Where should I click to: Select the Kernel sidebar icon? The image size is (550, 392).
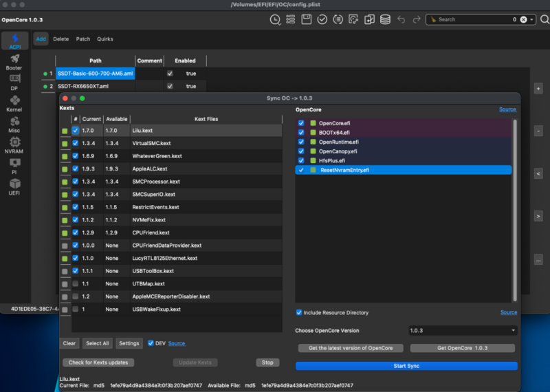point(14,104)
